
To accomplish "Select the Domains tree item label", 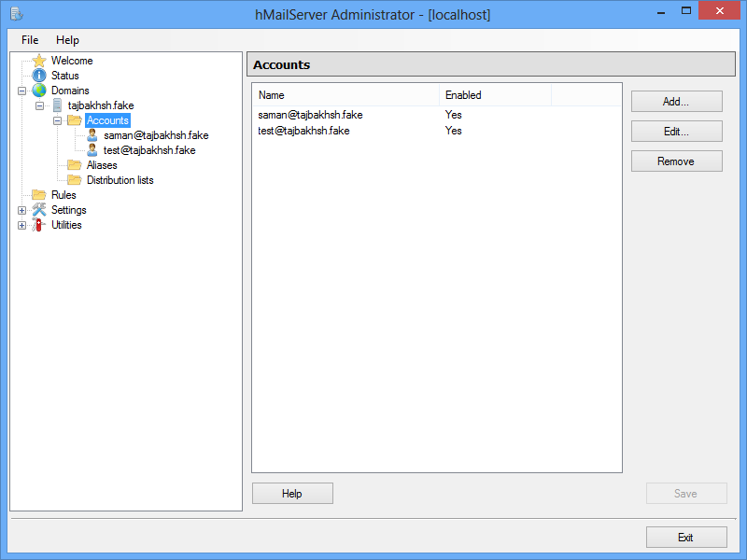I will pyautogui.click(x=70, y=91).
